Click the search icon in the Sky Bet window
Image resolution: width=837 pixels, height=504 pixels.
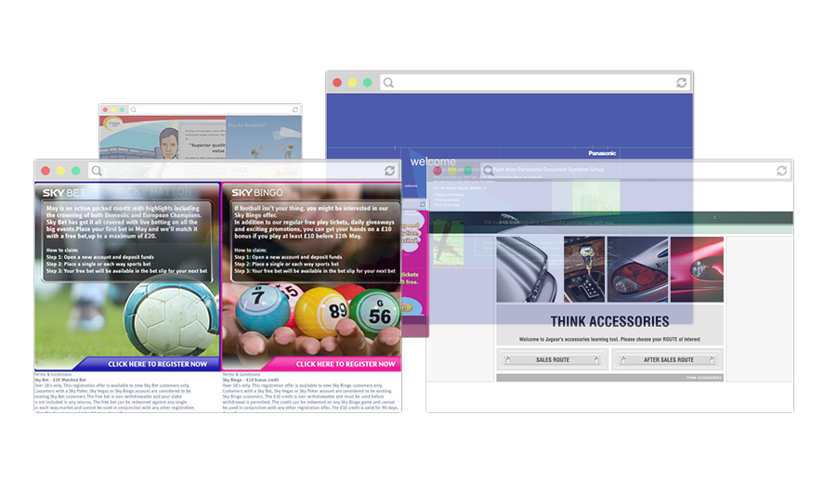point(96,171)
